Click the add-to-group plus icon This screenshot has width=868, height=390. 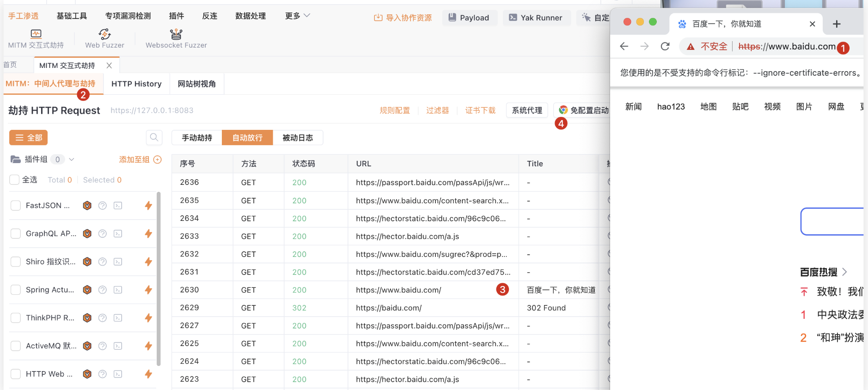click(x=158, y=159)
